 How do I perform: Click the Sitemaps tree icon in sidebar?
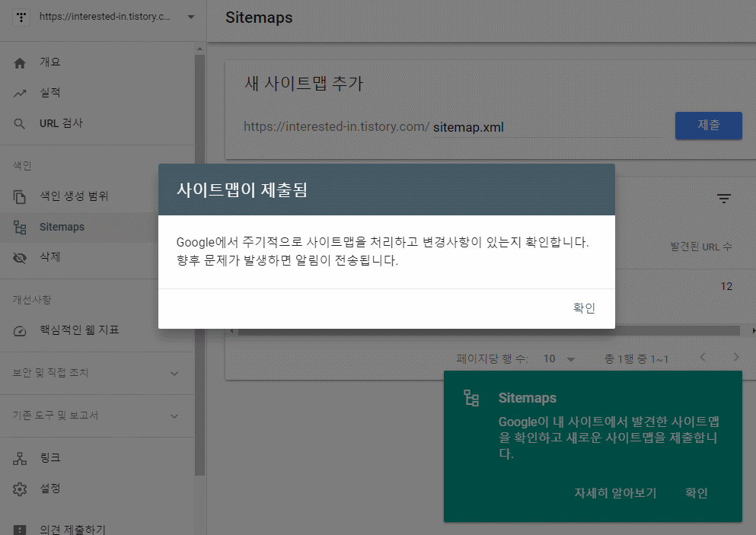point(20,227)
